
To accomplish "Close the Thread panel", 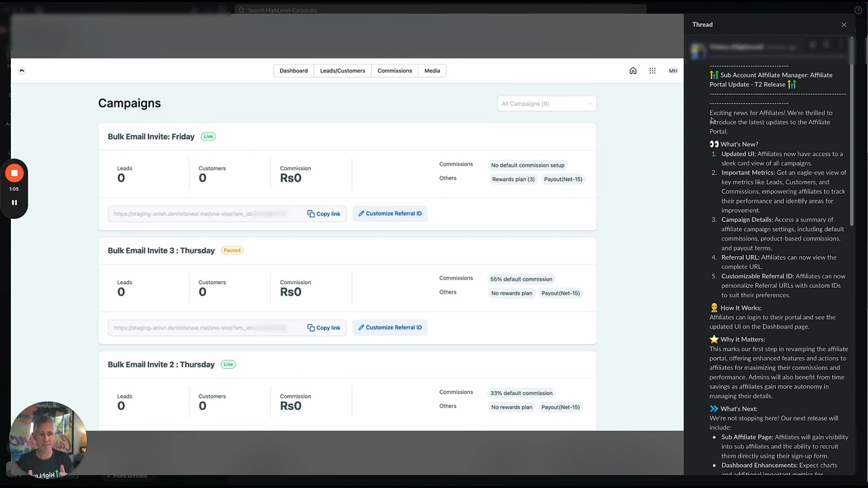I will pos(844,24).
